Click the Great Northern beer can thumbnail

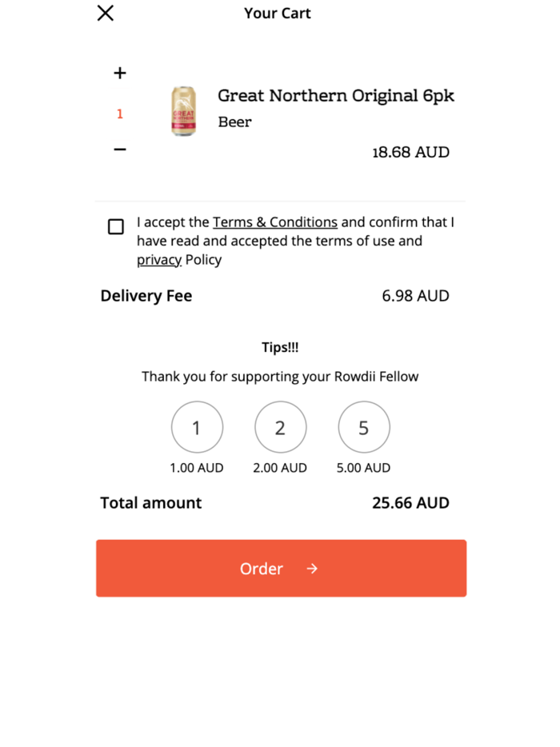click(x=183, y=110)
